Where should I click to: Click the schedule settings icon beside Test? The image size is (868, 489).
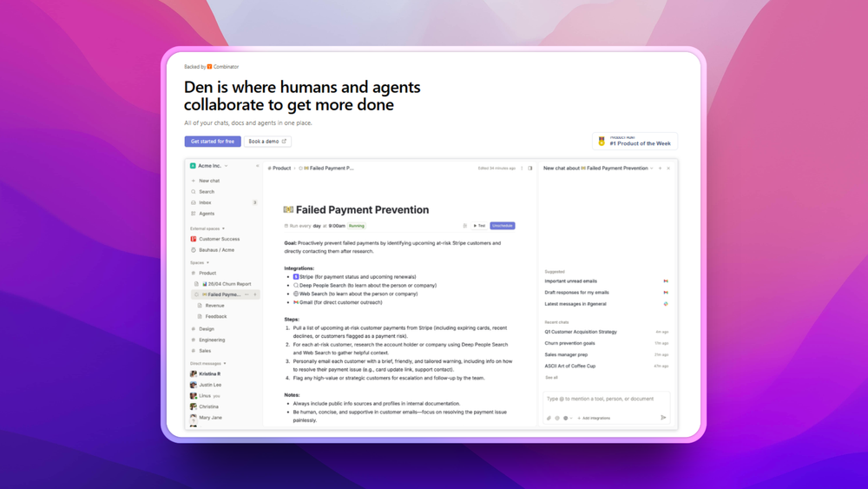(x=465, y=226)
